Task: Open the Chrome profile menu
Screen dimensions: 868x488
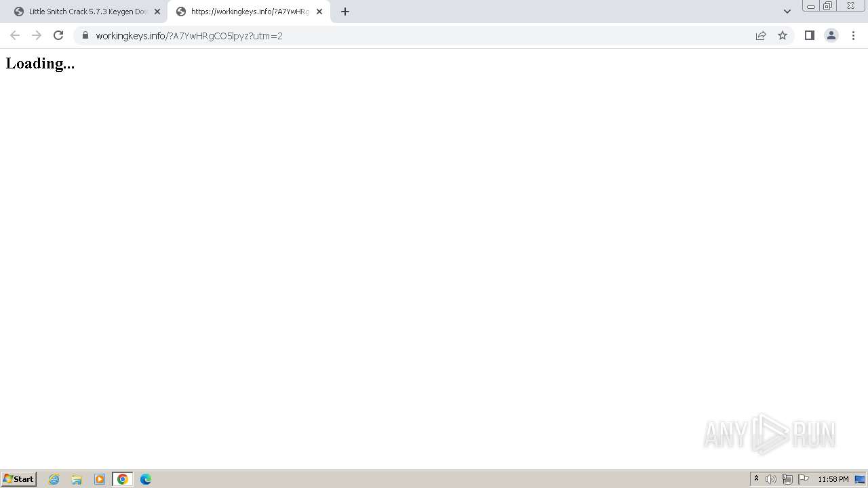Action: 831,35
